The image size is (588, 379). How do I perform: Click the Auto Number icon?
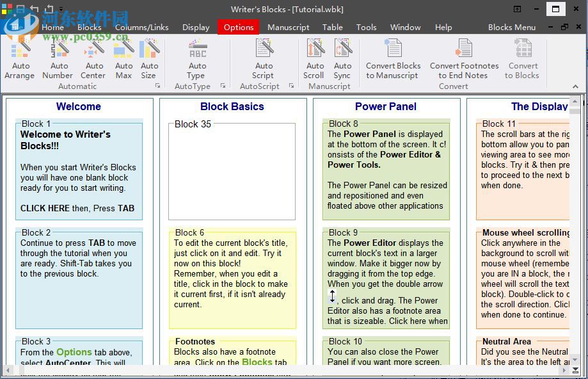(x=58, y=58)
